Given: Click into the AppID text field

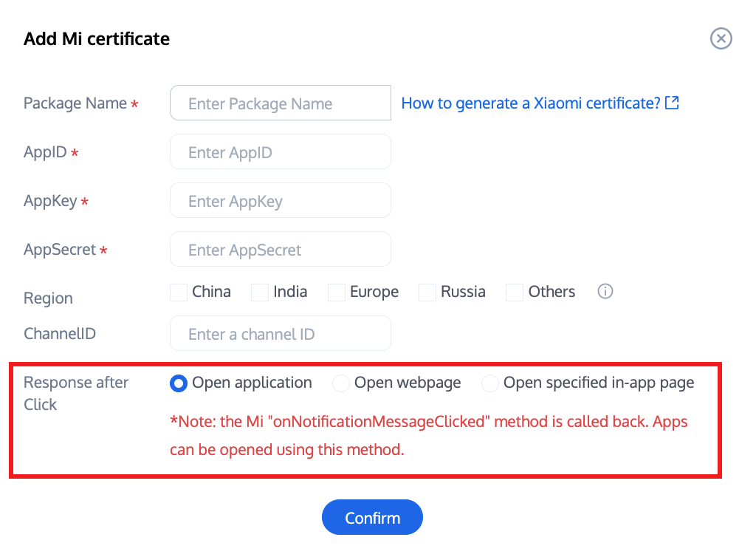Looking at the screenshot, I should point(280,152).
